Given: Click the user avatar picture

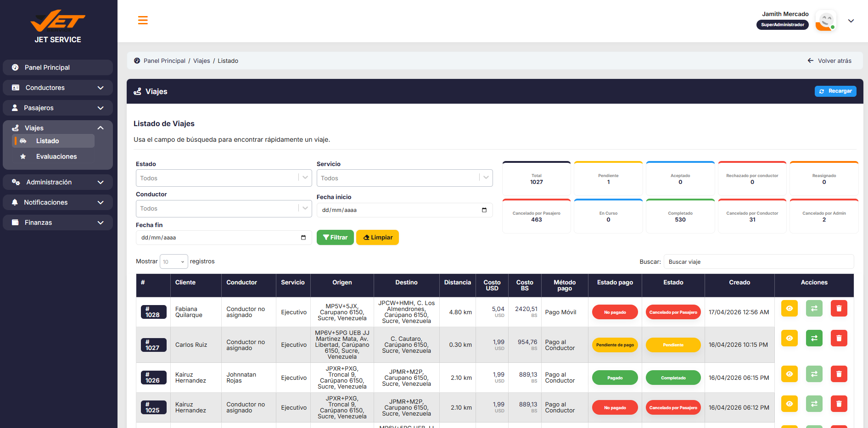Looking at the screenshot, I should tap(826, 21).
